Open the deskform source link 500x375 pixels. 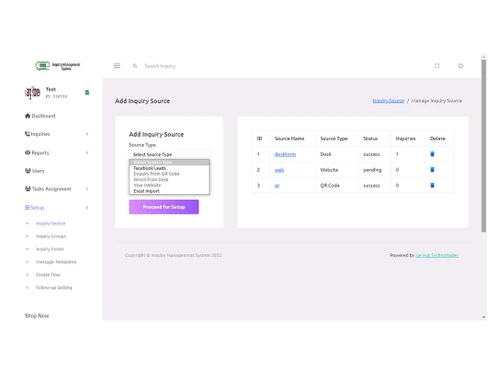click(285, 154)
